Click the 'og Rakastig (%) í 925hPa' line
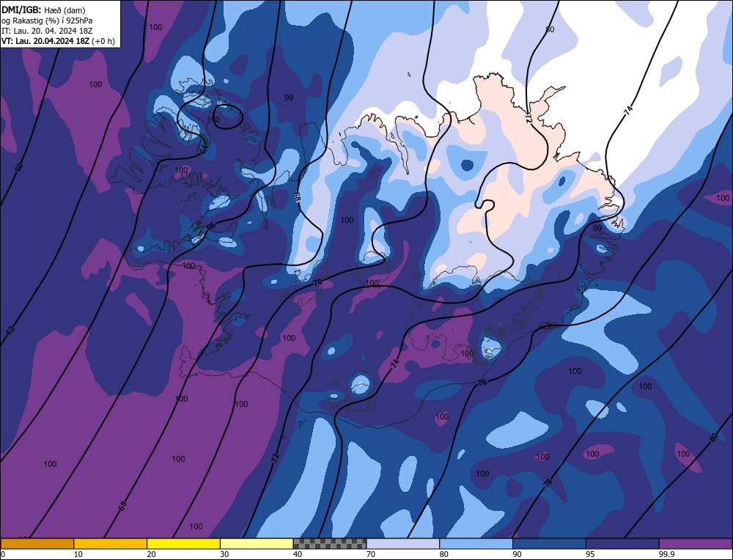 pyautogui.click(x=47, y=21)
